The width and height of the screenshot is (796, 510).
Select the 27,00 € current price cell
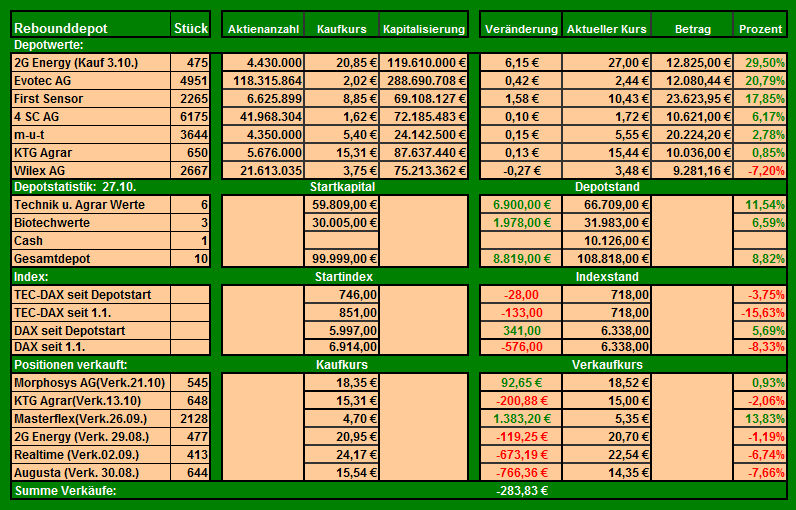pos(606,62)
